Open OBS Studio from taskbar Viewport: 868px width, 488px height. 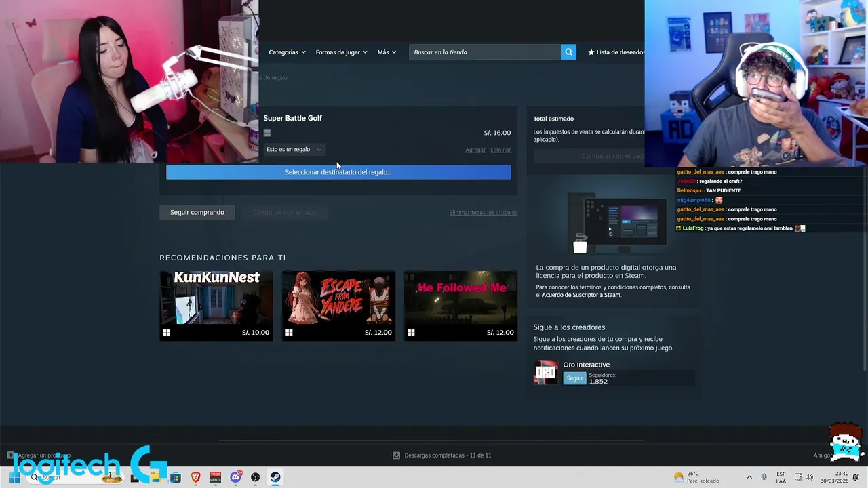click(256, 477)
